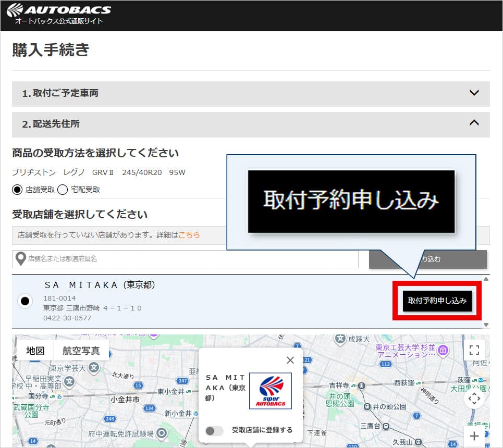Click Super Autobacs logo thumbnail
Image resolution: width=503 pixels, height=448 pixels.
(x=271, y=391)
